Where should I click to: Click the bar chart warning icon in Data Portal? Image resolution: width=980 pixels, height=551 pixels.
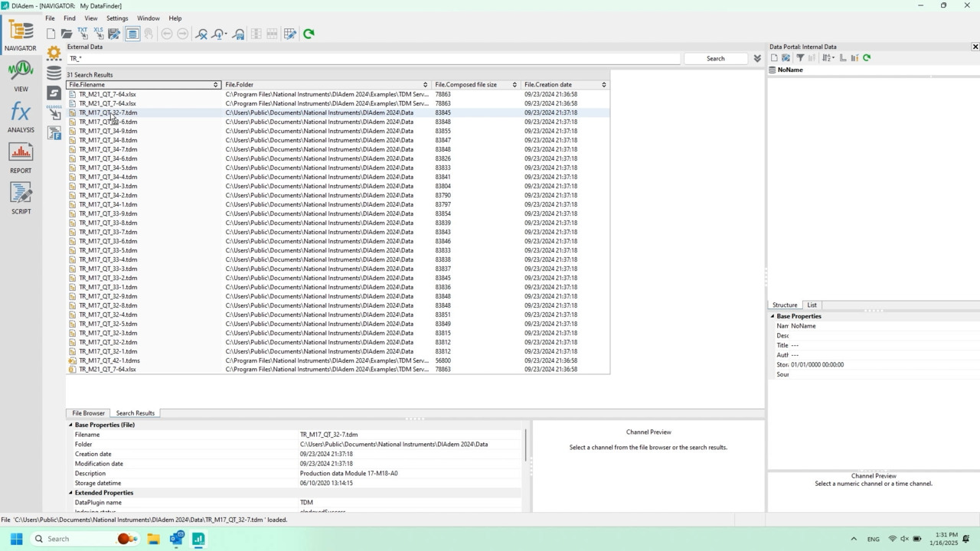[x=854, y=58]
